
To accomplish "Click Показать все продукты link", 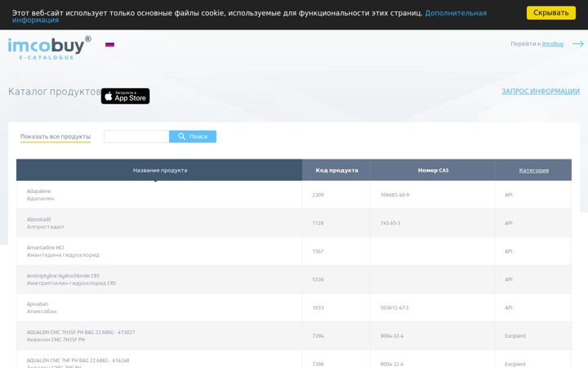I will click(x=56, y=137).
